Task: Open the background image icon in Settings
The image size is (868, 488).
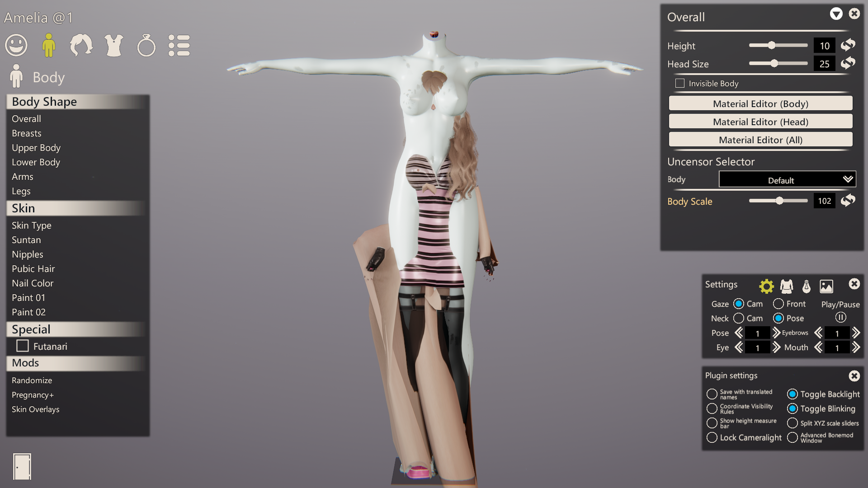Action: 826,286
